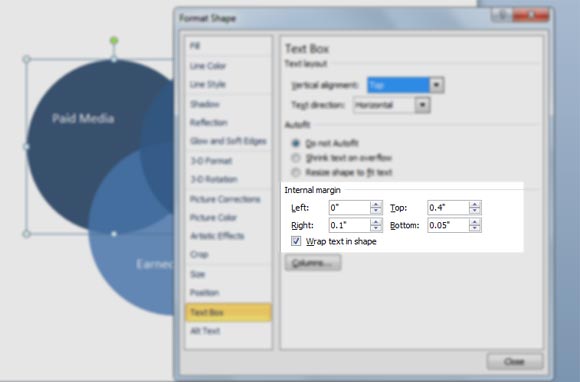Click the Earned circle label
This screenshot has width=580, height=382.
155,264
